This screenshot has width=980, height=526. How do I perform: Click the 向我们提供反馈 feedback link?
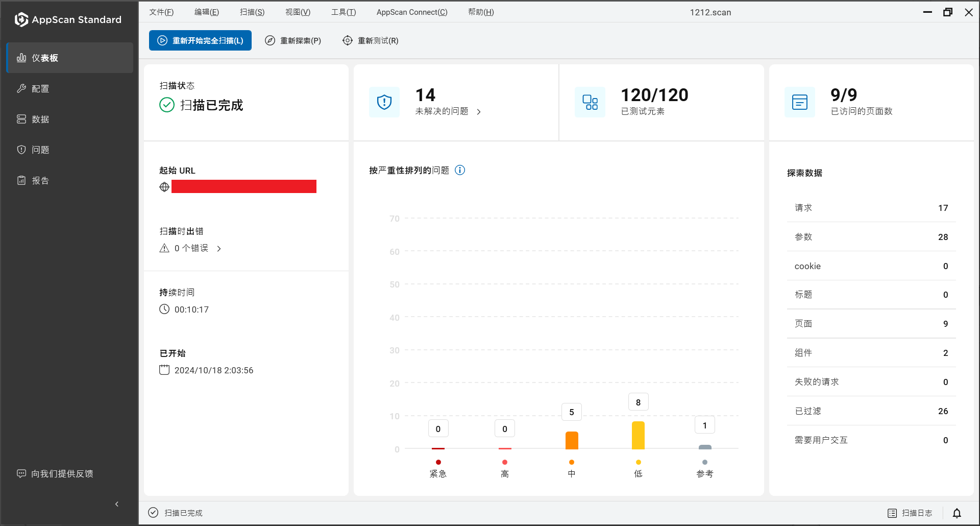click(55, 473)
